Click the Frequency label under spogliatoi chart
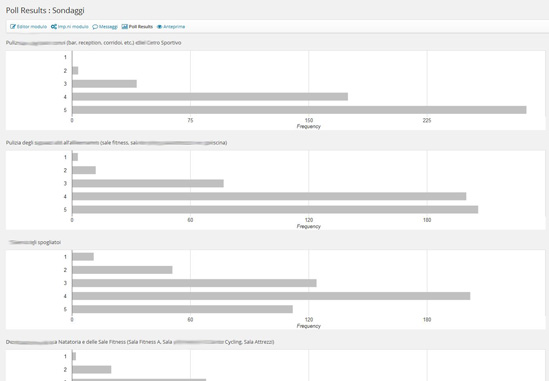This screenshot has width=549, height=381. click(x=308, y=326)
